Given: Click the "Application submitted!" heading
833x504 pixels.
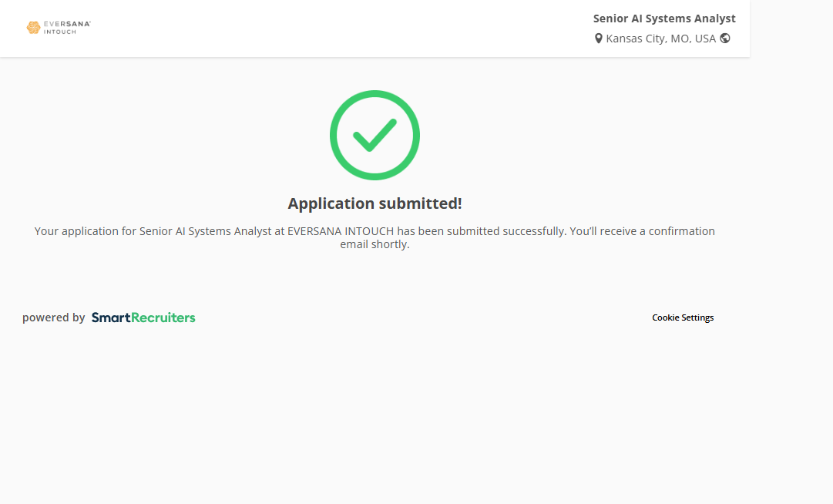Looking at the screenshot, I should (375, 203).
